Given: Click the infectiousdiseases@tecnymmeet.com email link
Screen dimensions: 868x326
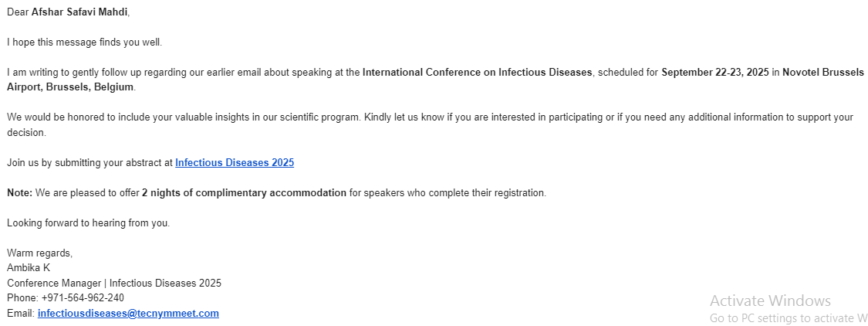Looking at the screenshot, I should click(x=128, y=314).
